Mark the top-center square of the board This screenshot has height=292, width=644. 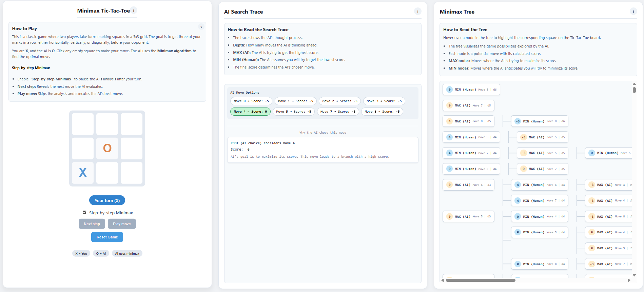coord(107,124)
